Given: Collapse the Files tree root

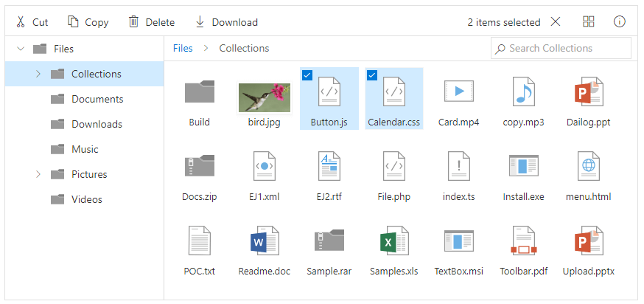Looking at the screenshot, I should [20, 49].
